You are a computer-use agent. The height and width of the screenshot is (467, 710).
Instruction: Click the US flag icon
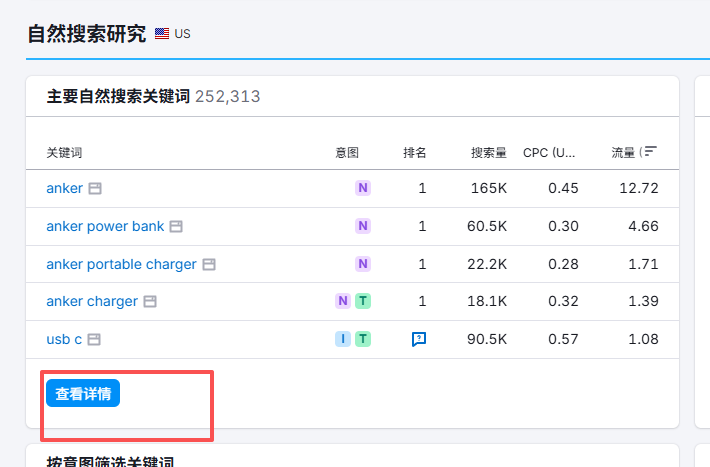[x=162, y=34]
